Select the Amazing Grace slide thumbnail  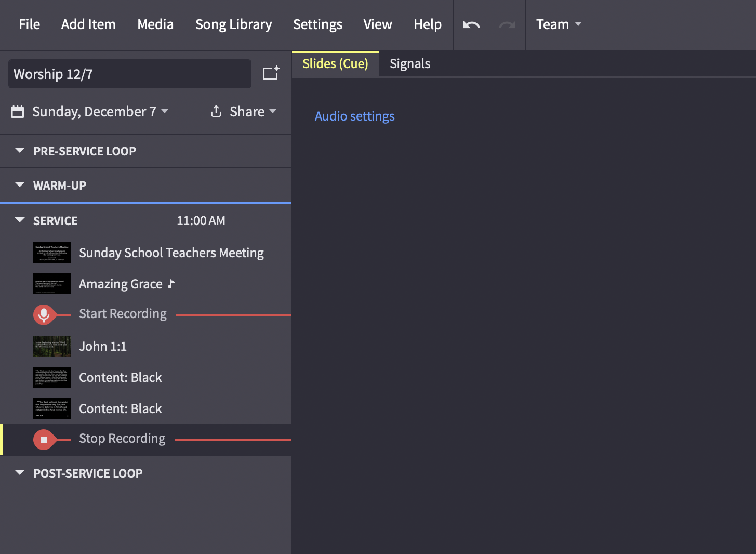(52, 284)
